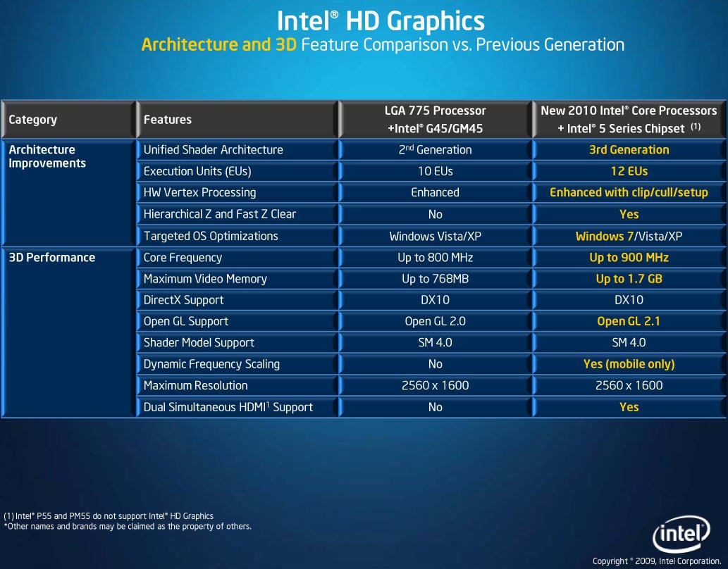Click the Intel logo
This screenshot has width=728, height=569.
(681, 534)
